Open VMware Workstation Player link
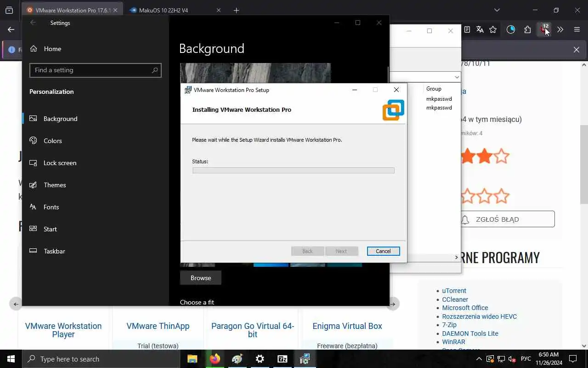This screenshot has height=368, width=588. click(x=63, y=330)
